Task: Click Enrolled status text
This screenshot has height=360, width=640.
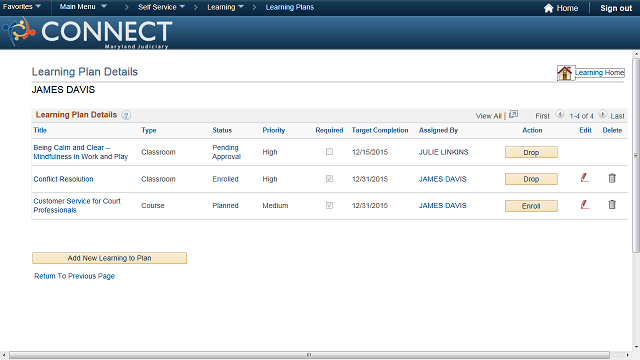Action: pyautogui.click(x=225, y=179)
